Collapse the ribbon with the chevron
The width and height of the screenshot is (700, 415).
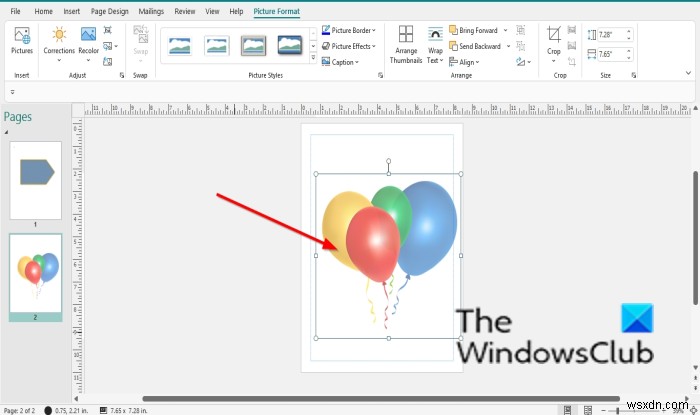[688, 73]
